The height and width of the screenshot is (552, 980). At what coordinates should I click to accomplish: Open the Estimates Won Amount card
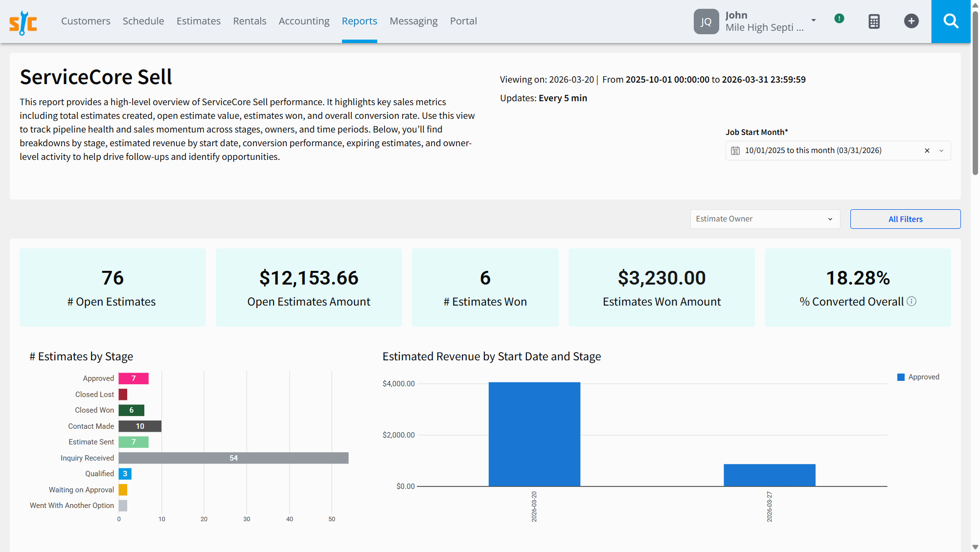661,287
